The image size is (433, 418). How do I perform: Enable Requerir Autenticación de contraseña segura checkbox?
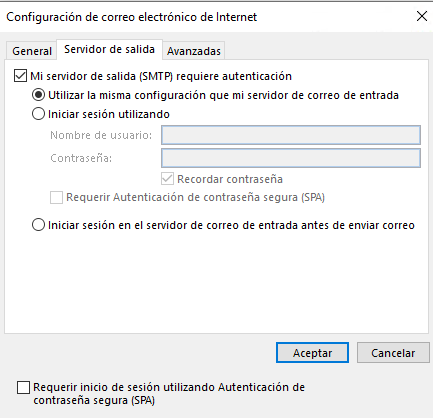click(x=56, y=197)
